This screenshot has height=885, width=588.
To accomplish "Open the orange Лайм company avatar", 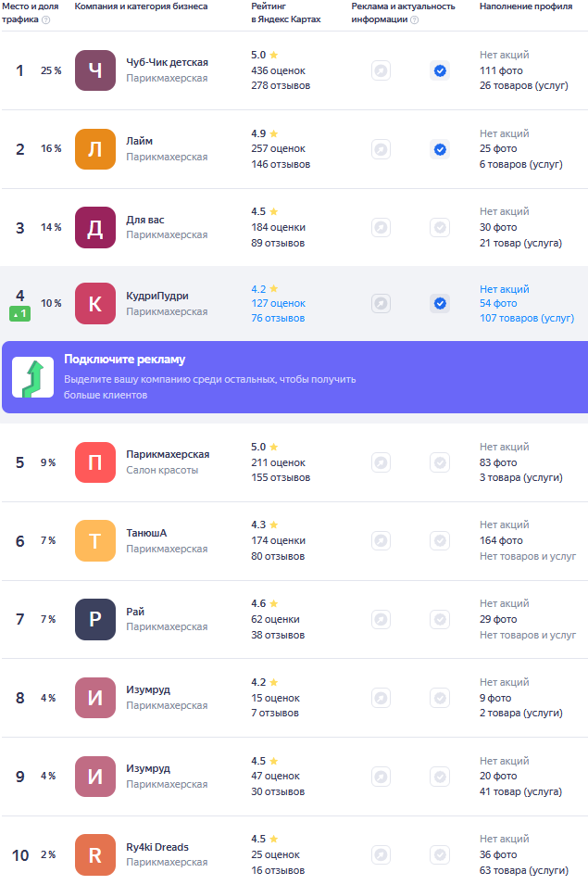I will point(95,149).
